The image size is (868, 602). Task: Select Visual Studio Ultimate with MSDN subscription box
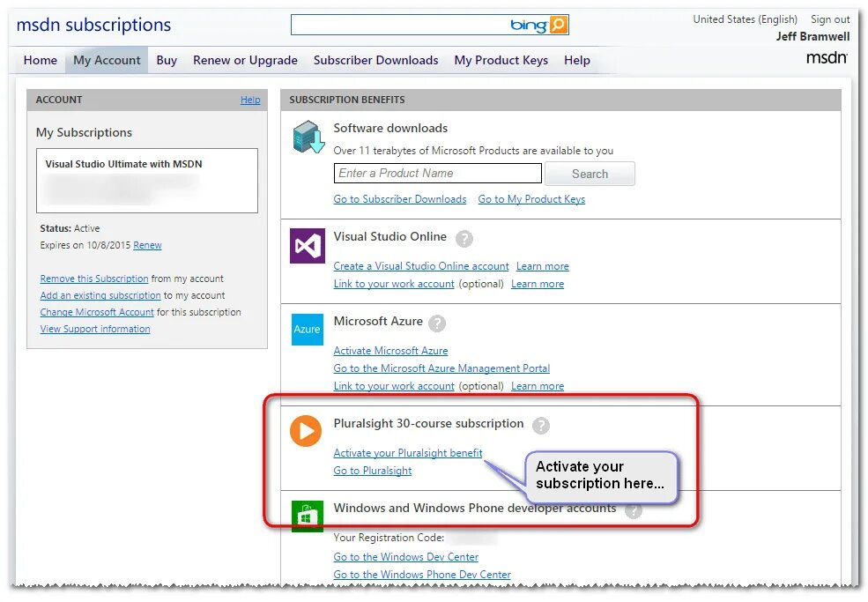click(146, 181)
